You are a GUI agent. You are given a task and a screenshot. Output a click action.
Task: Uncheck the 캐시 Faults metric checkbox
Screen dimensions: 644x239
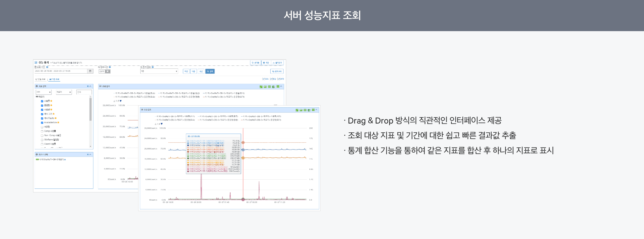click(x=42, y=118)
